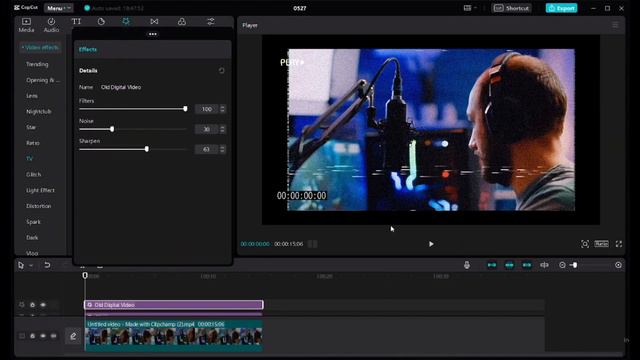640x360 pixels.
Task: Select the Old Digital Video effect clip
Action: click(174, 305)
